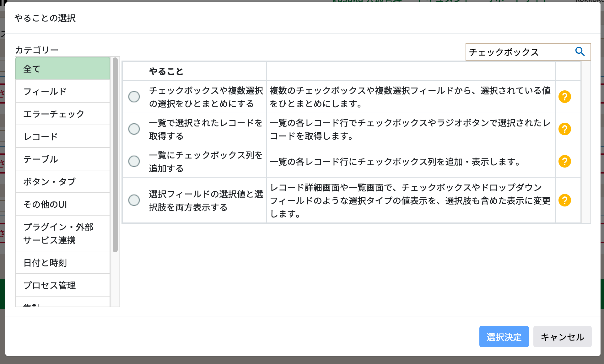Open help for getting selected list records
The width and height of the screenshot is (604, 364).
565,129
